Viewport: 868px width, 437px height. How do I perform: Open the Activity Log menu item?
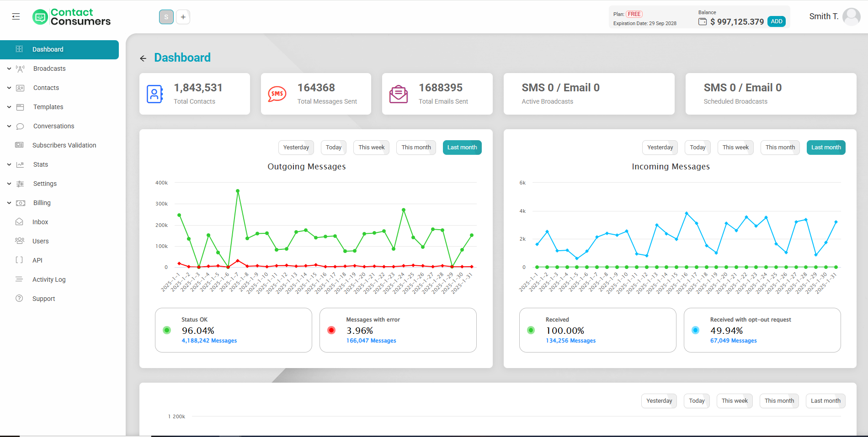click(49, 279)
